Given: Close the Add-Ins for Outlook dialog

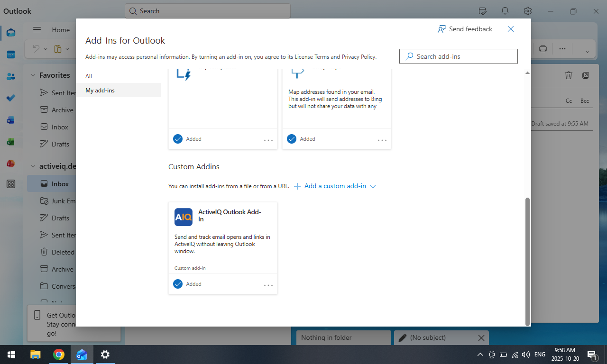Looking at the screenshot, I should pyautogui.click(x=511, y=29).
